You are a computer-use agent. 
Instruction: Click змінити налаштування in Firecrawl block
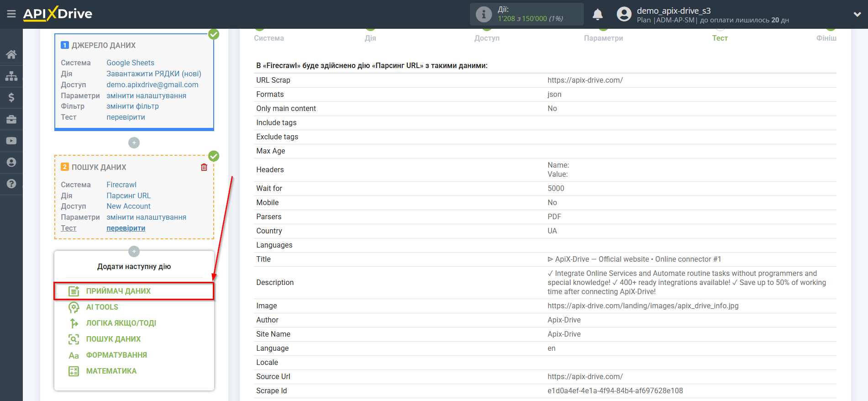[x=146, y=217]
